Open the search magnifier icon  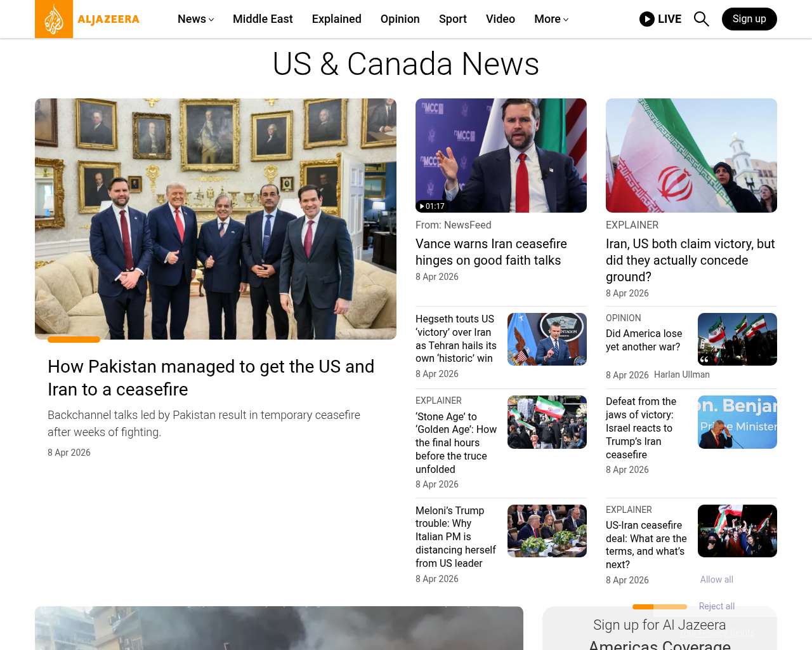pyautogui.click(x=701, y=19)
